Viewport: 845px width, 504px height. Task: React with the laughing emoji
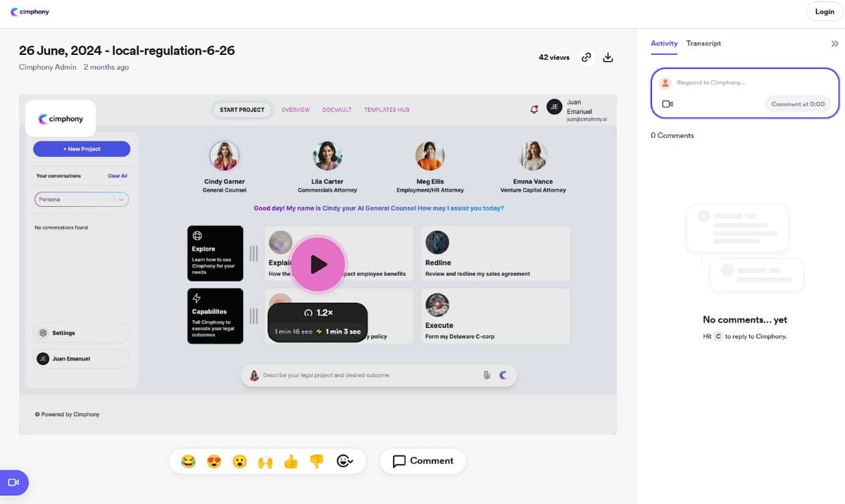tap(188, 462)
